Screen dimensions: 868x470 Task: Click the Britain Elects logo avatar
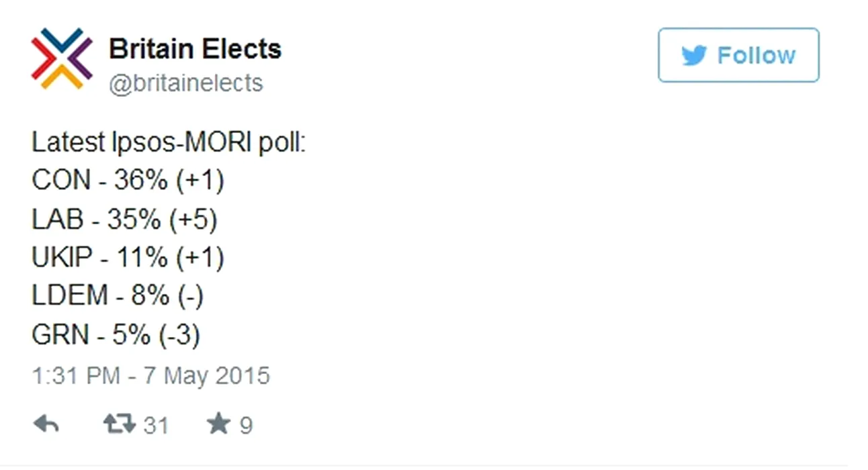[x=61, y=58]
